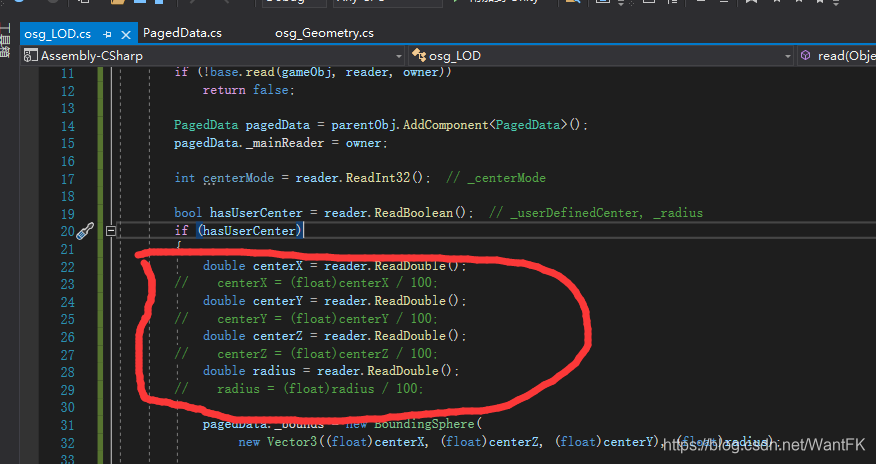The image size is (876, 464).
Task: Click the 'return false;' statement
Action: point(248,90)
